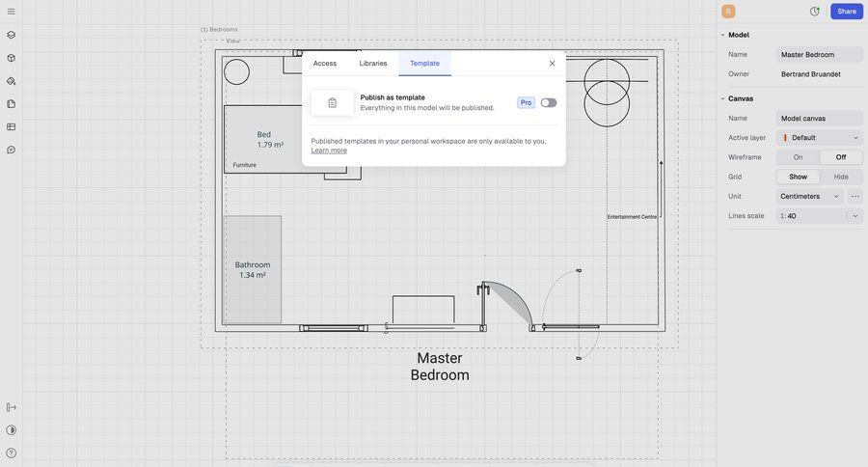Select the swinging door near bottom wall
The width and height of the screenshot is (868, 467).
point(504,306)
